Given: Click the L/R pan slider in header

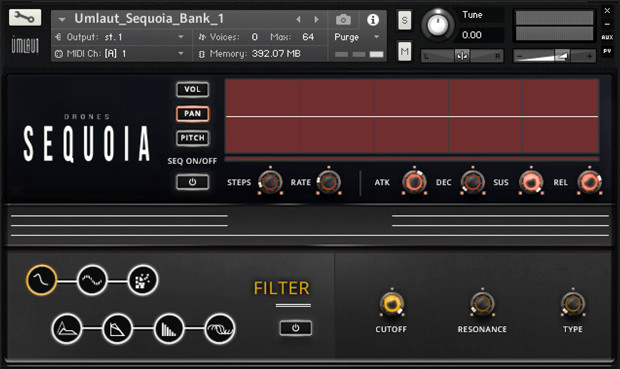Looking at the screenshot, I should click(461, 56).
